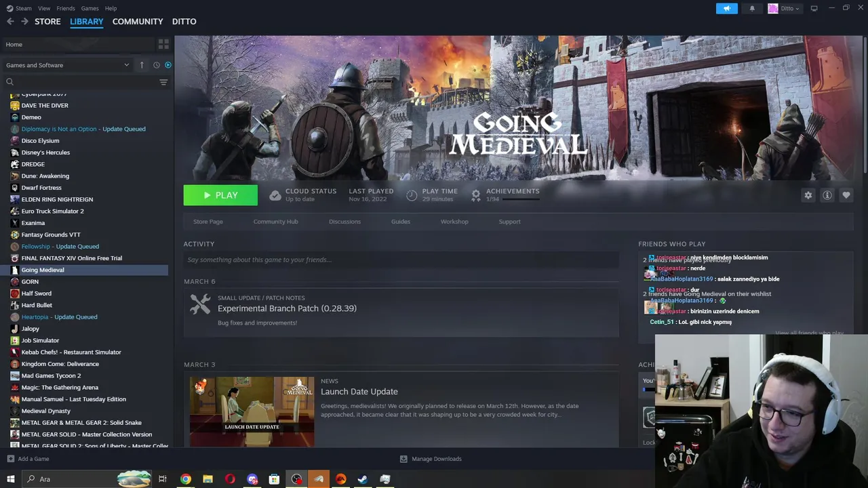Open the announcements megaphone button
Image resolution: width=868 pixels, height=488 pixels.
tap(726, 8)
